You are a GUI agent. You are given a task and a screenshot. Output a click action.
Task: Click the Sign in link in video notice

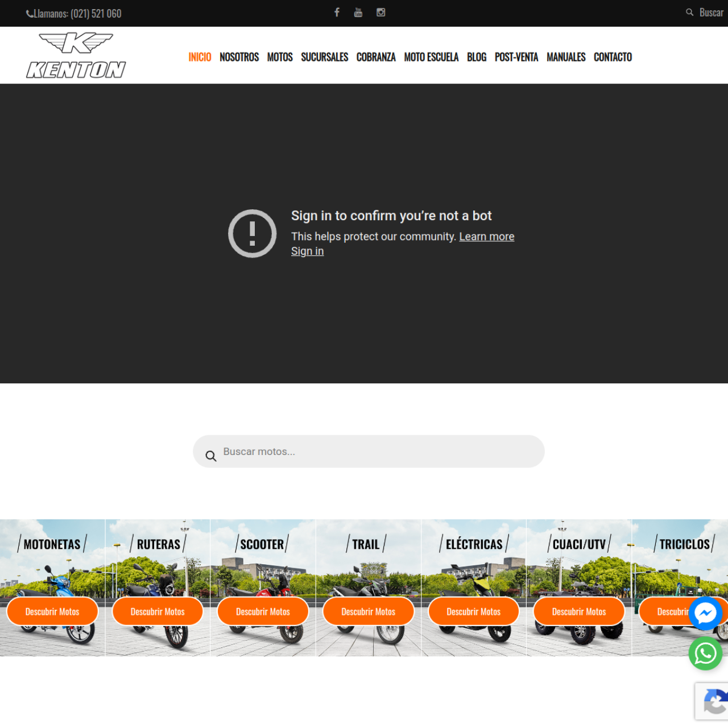307,251
